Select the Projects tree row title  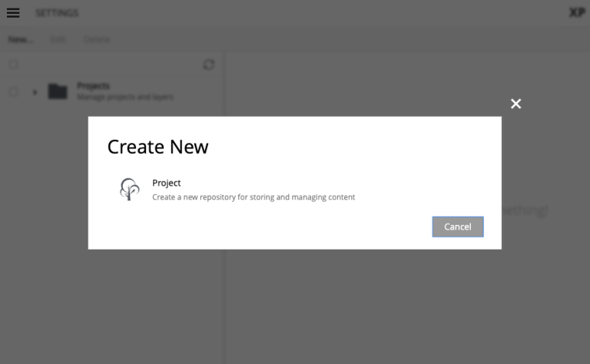coord(93,86)
